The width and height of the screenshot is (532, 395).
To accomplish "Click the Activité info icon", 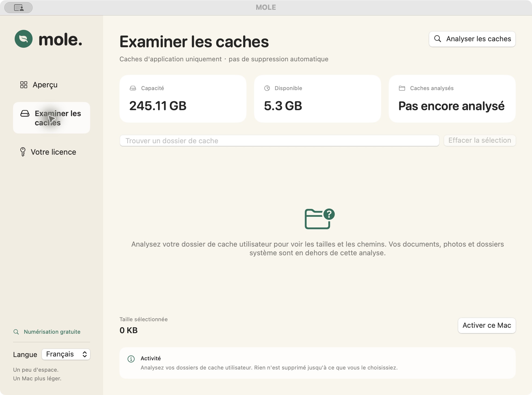I will (x=131, y=359).
